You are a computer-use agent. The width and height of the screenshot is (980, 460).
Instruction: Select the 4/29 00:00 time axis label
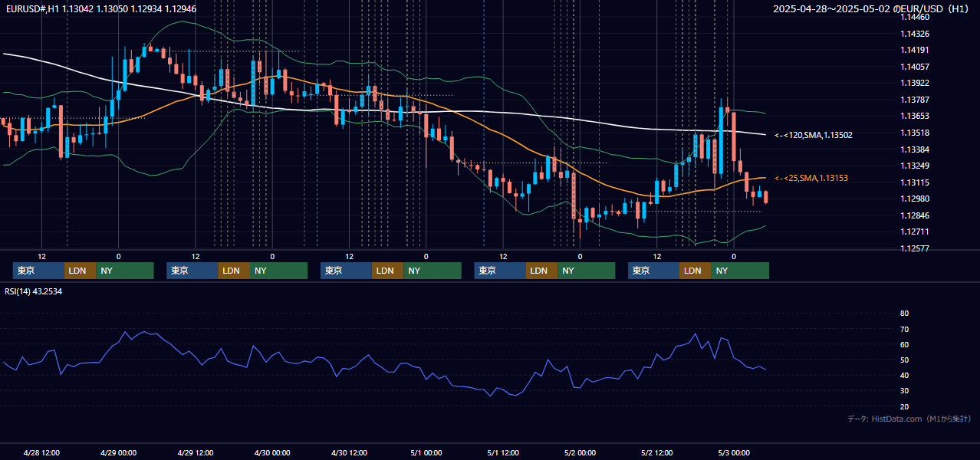pos(118,452)
